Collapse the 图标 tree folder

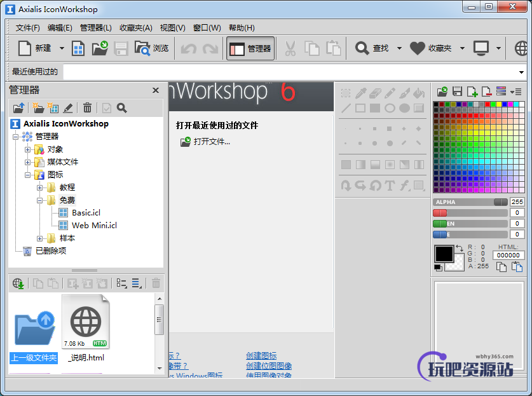(x=27, y=175)
